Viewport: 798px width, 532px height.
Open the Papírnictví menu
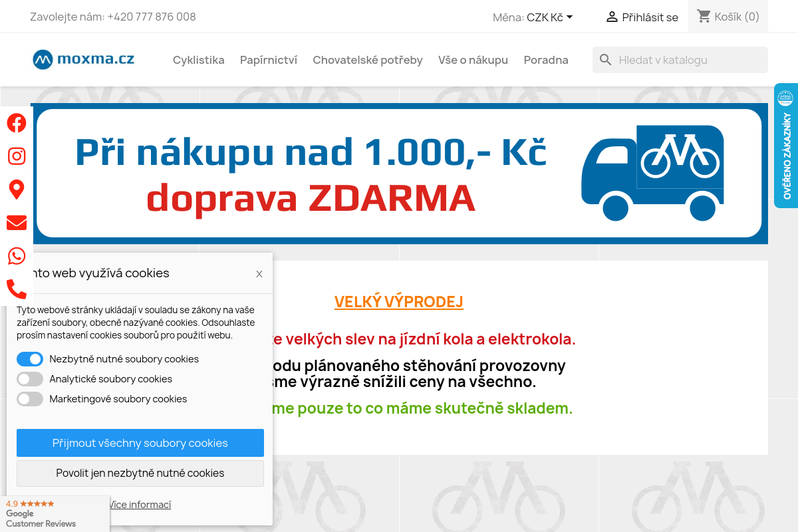tap(269, 59)
